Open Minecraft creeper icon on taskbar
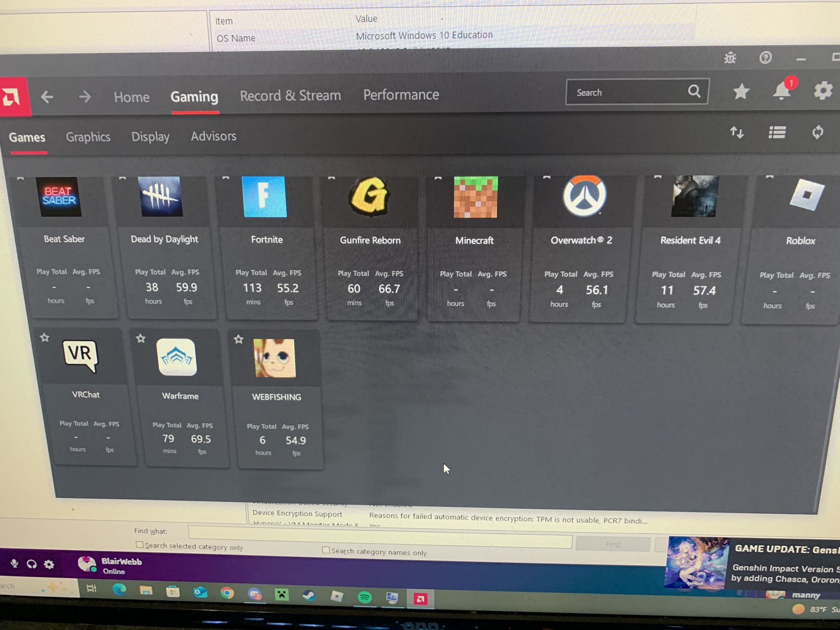The height and width of the screenshot is (630, 840). (x=282, y=594)
